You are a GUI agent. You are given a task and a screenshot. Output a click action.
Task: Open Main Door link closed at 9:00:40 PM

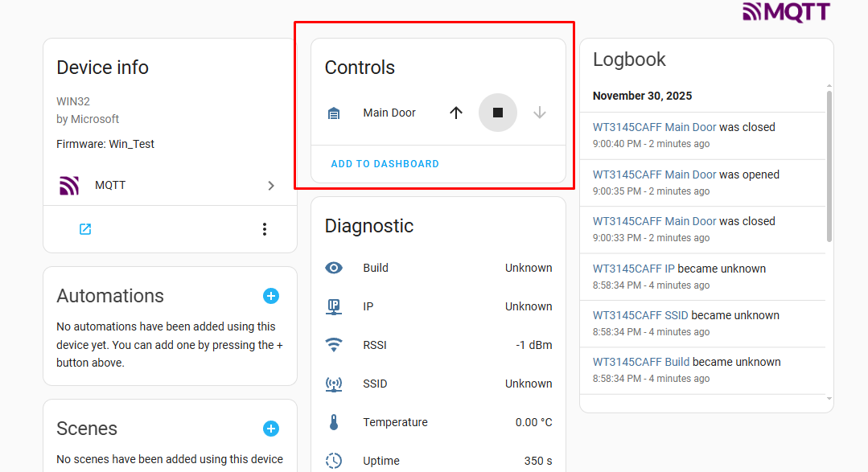654,127
